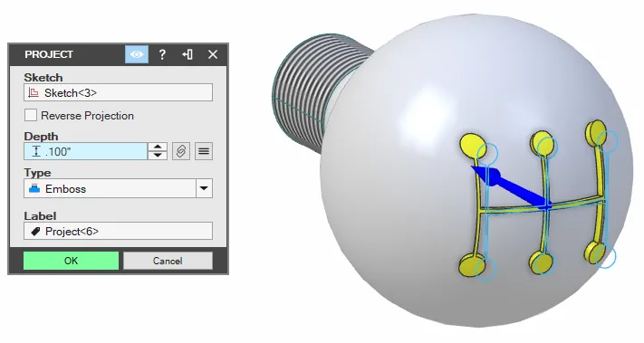Open help with the question mark icon
This screenshot has height=343, width=644.
point(162,54)
